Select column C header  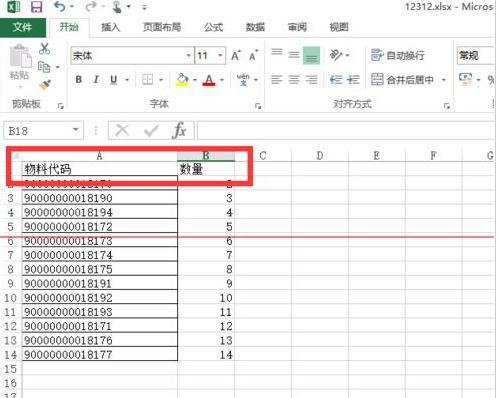point(263,156)
